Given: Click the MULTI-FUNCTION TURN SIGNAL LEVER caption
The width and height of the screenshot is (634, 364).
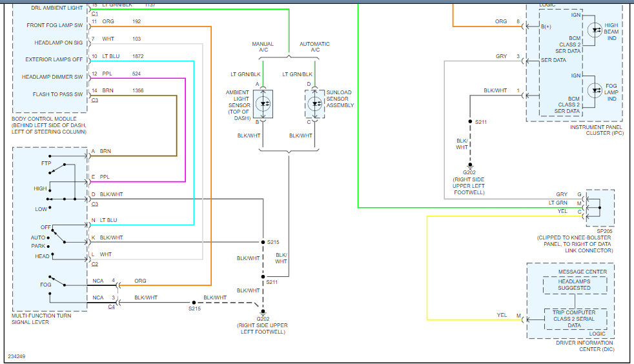Looking at the screenshot, I should [41, 319].
